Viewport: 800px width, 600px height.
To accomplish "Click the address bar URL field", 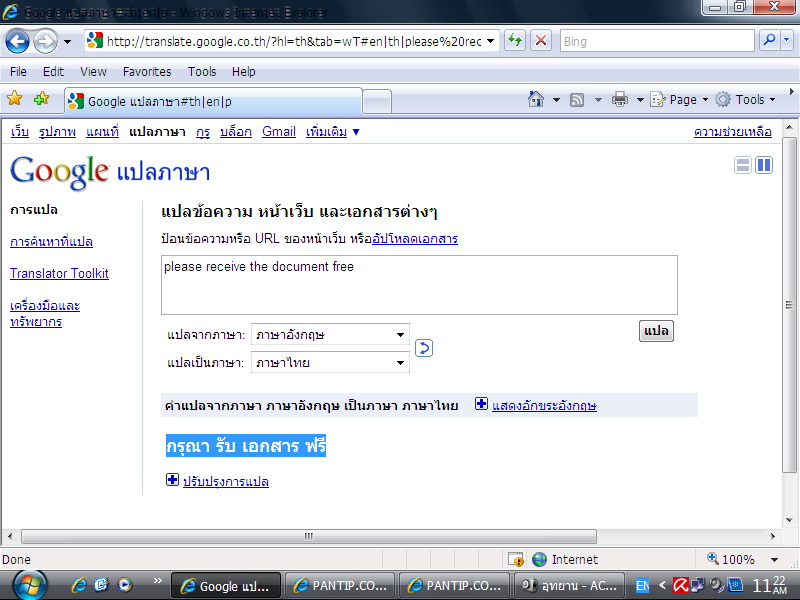I will coord(293,41).
